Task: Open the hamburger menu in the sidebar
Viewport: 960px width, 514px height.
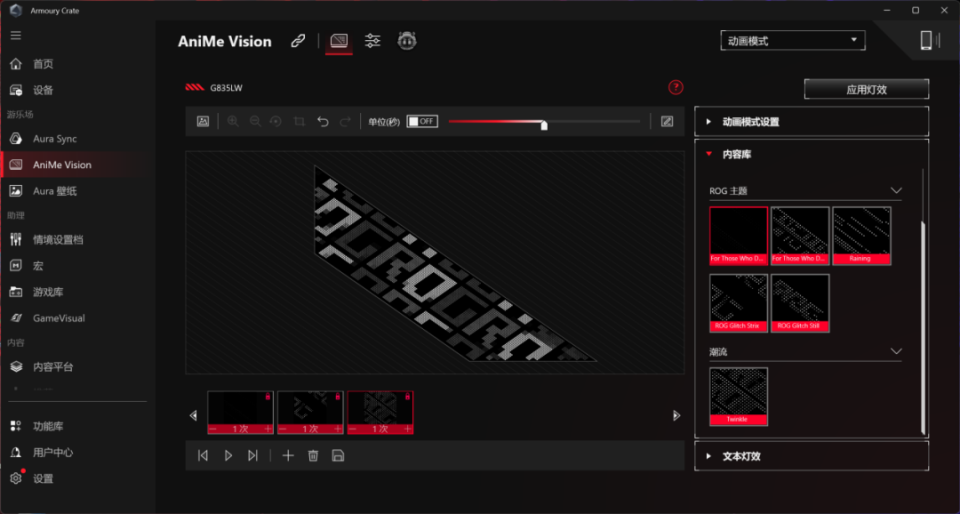Action: click(16, 35)
